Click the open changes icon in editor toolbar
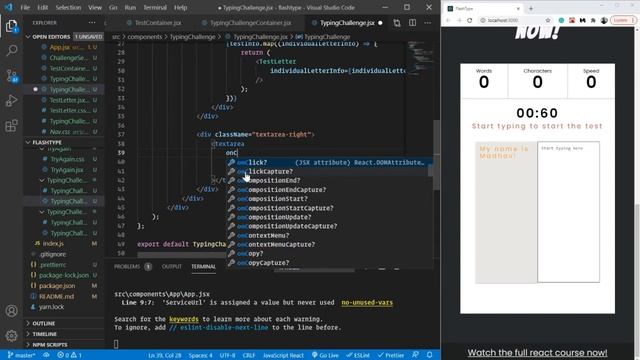 coord(397,23)
